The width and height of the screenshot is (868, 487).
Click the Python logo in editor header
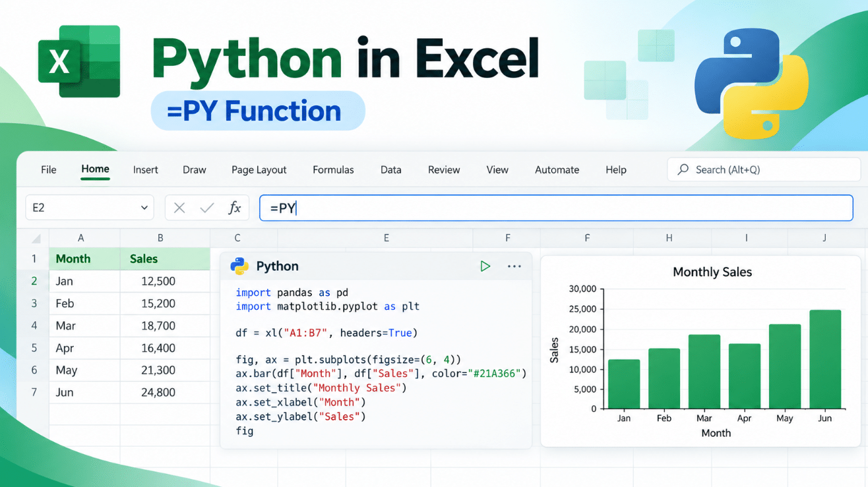tap(239, 266)
